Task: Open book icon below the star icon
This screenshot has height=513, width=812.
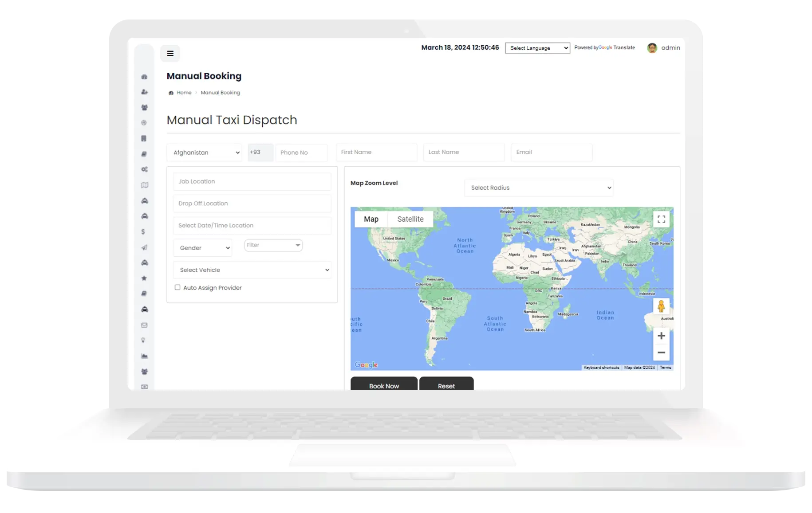Action: click(144, 294)
